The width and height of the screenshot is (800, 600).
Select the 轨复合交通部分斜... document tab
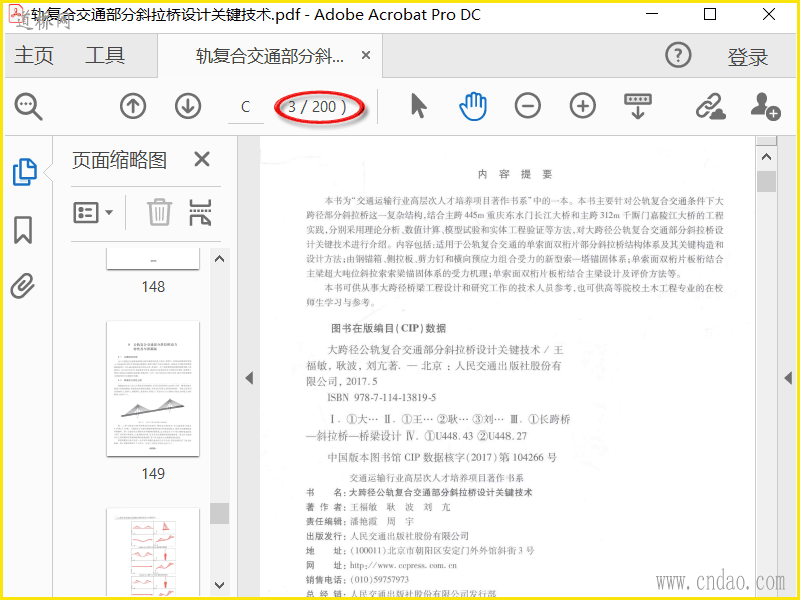pos(269,56)
